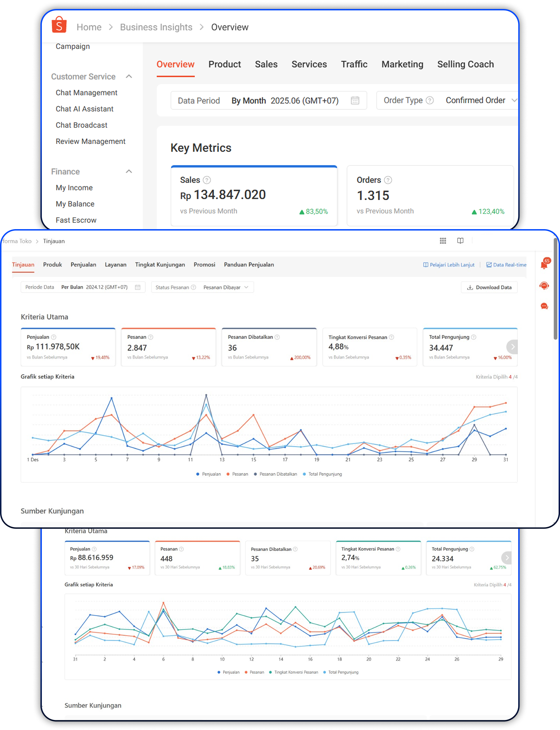Open the customer support headset icon
Image resolution: width=560 pixels, height=730 pixels.
[544, 286]
